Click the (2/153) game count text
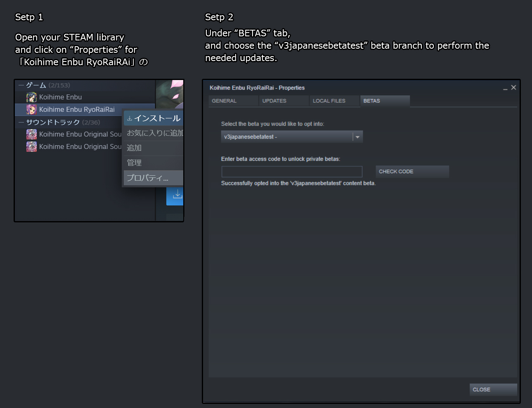532x408 pixels. (x=59, y=85)
